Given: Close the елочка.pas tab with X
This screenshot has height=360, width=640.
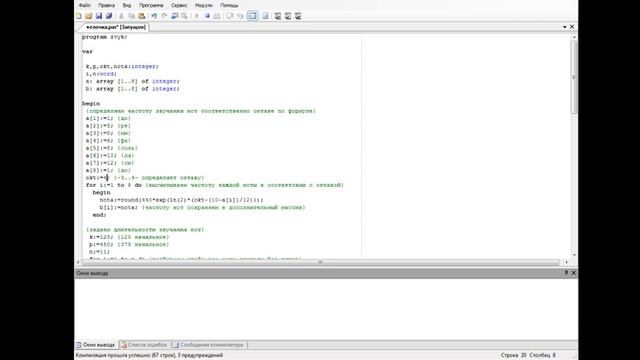Looking at the screenshot, I should coord(572,27).
